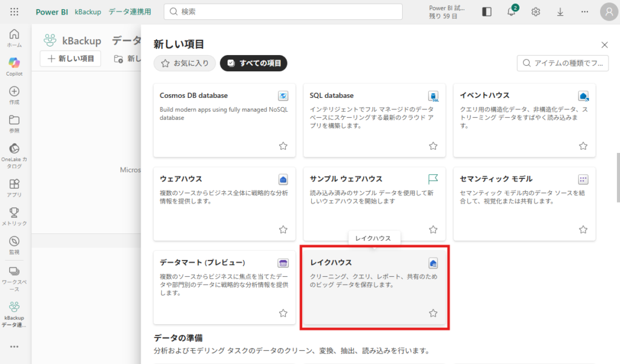Image resolution: width=620 pixels, height=364 pixels.
Task: Open OneLake catalog in left sidebar
Action: (14, 149)
